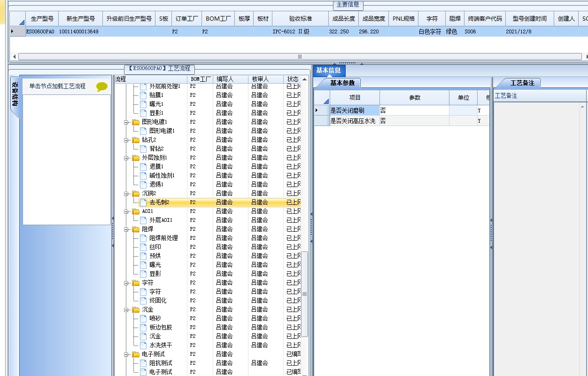Image resolution: width=588 pixels, height=376 pixels.
Task: Collapse the 字符 tree group
Action: coord(126,283)
